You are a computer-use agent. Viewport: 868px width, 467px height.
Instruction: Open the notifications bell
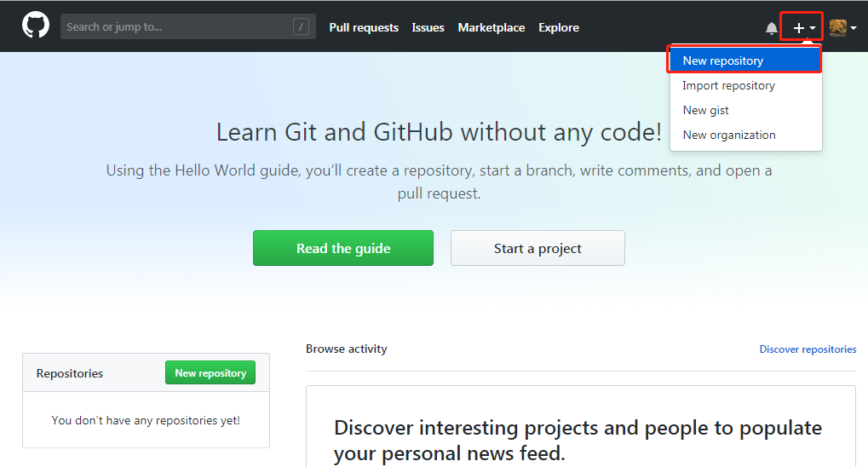tap(771, 28)
